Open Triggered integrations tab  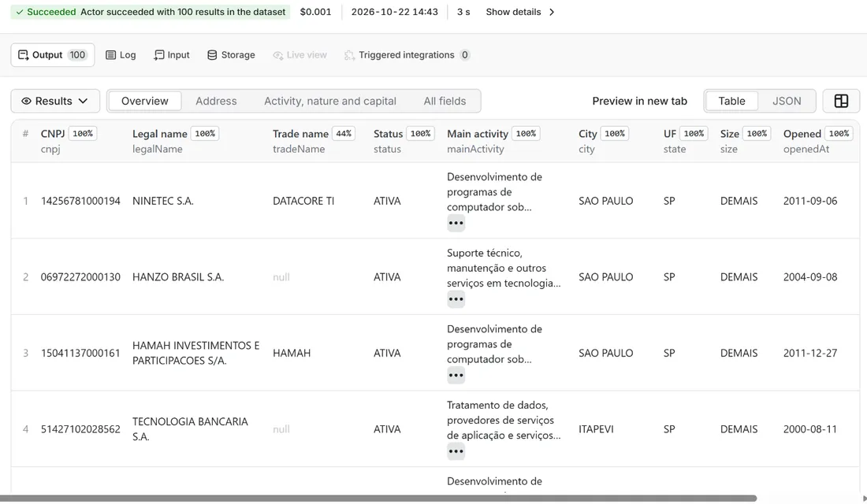[407, 54]
